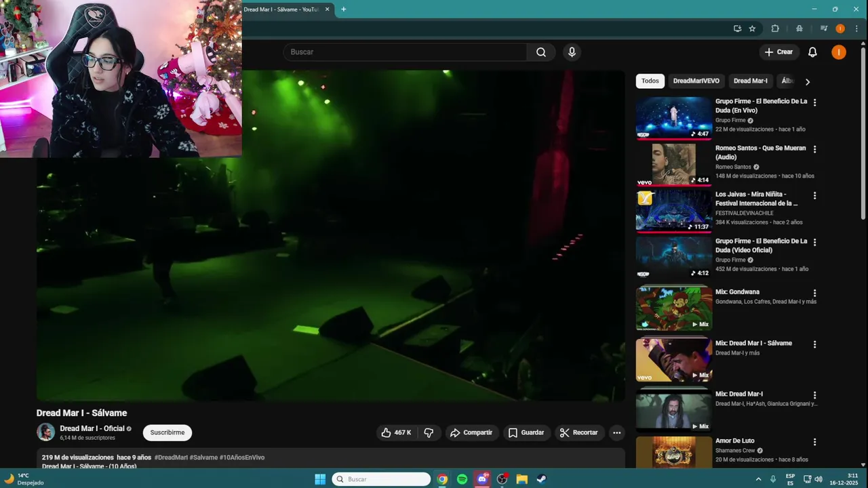
Task: Click the Windows taskbar Buscar box
Action: pos(381,479)
